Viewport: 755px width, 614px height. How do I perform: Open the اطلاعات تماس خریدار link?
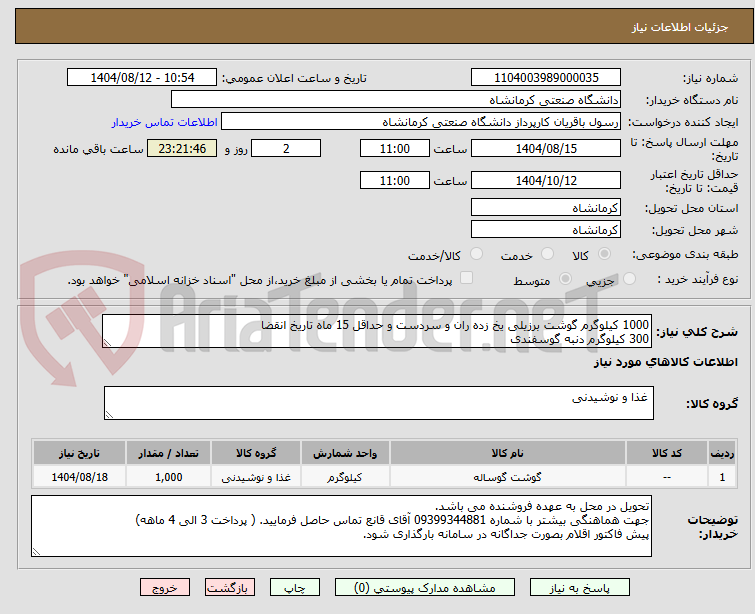pos(165,122)
